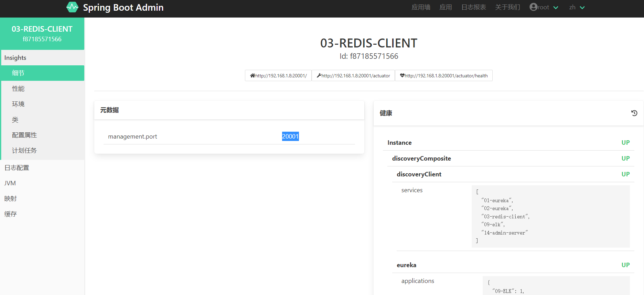Open 缓存 in the sidebar
644x295 pixels.
tap(42, 214)
